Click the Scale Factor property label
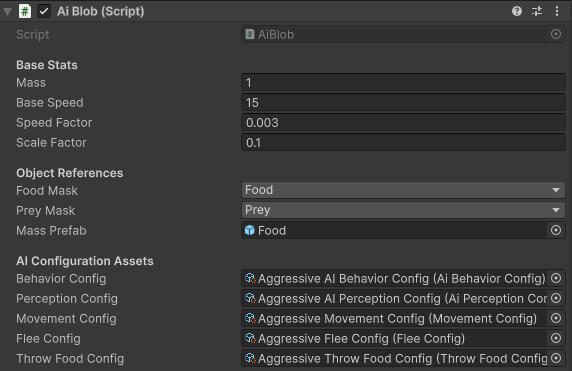Viewport: 572px width, 371px height. click(51, 143)
